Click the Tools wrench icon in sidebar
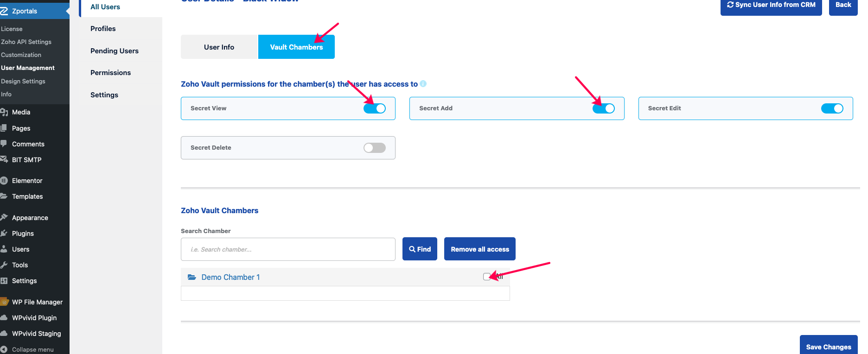868x354 pixels. click(x=4, y=265)
